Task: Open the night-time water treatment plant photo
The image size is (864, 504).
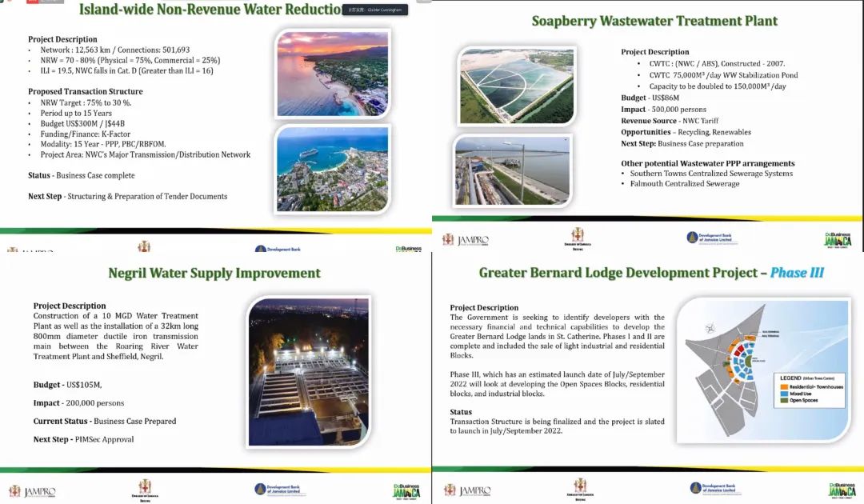Action: point(309,372)
